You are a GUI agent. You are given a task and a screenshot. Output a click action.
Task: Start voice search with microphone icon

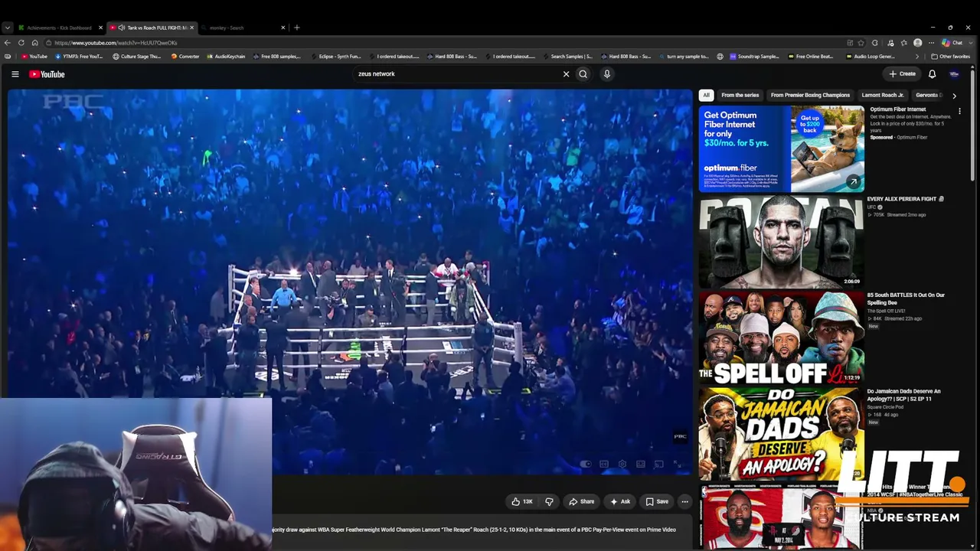click(607, 74)
